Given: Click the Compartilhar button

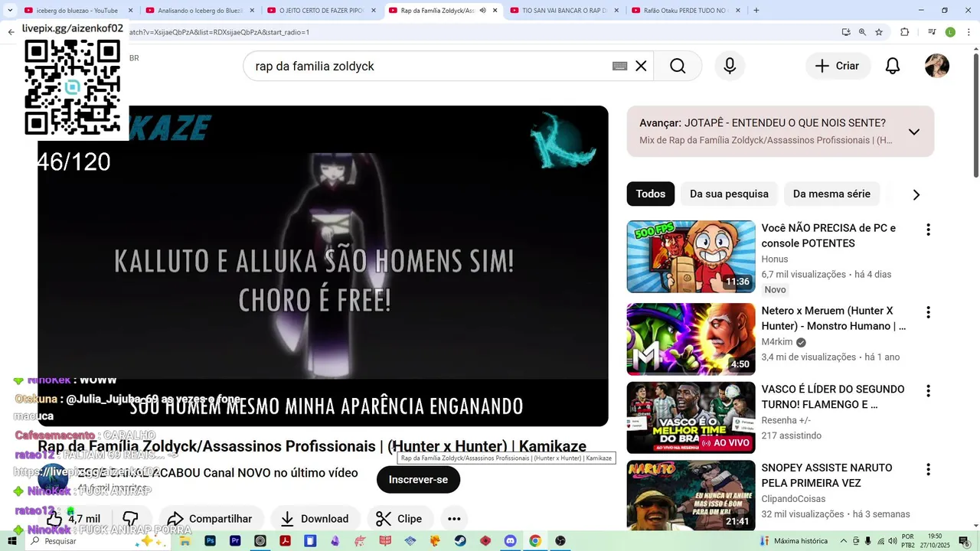Looking at the screenshot, I should click(x=210, y=519).
